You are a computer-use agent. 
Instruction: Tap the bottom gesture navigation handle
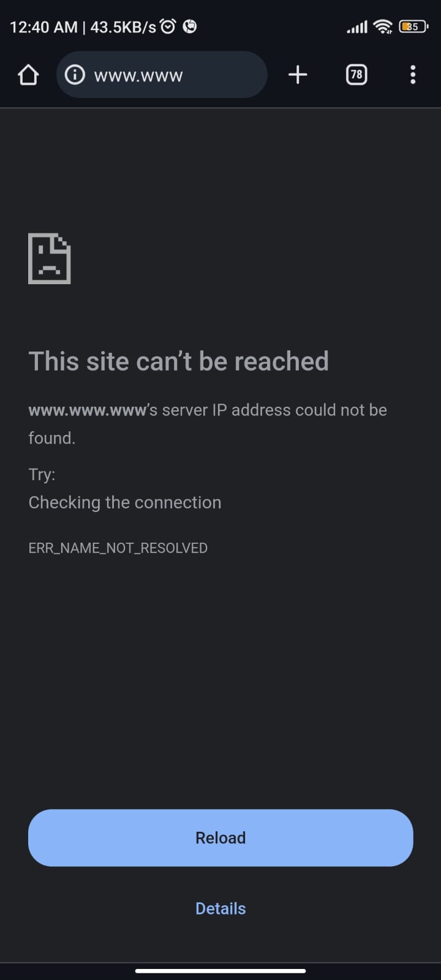(221, 971)
